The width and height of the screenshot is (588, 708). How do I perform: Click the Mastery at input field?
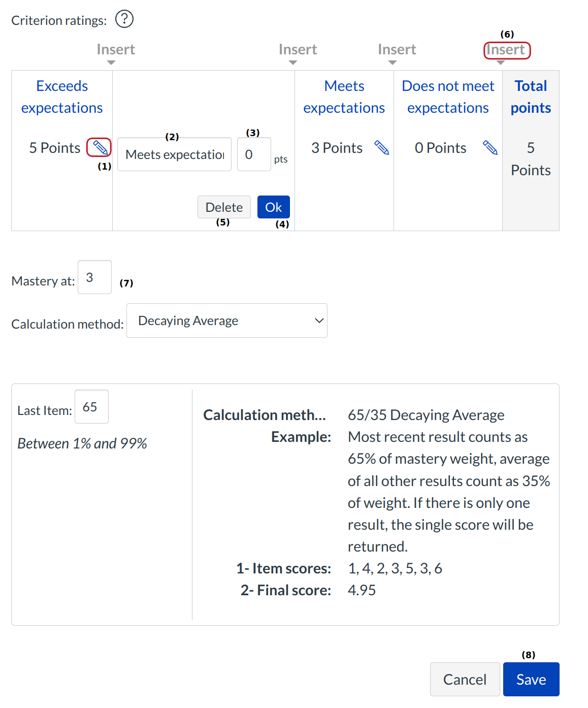click(94, 277)
